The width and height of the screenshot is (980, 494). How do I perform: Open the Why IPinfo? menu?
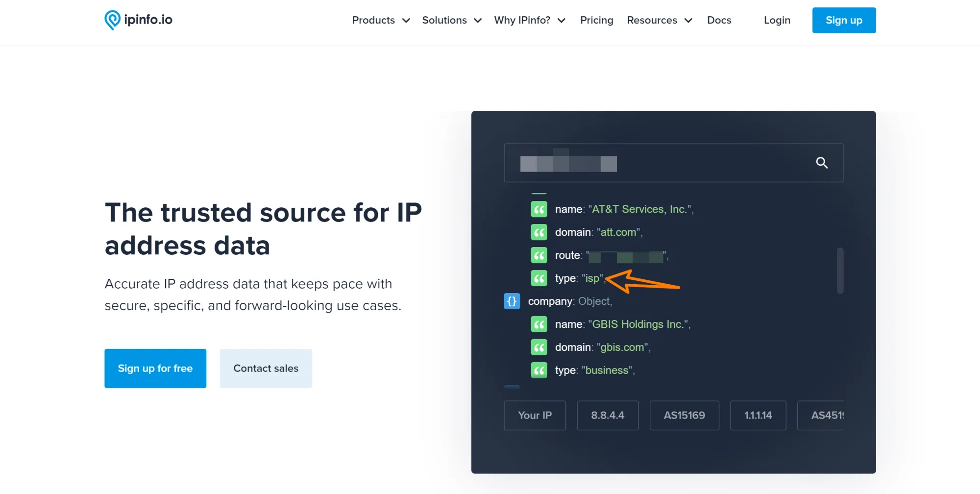coord(530,20)
